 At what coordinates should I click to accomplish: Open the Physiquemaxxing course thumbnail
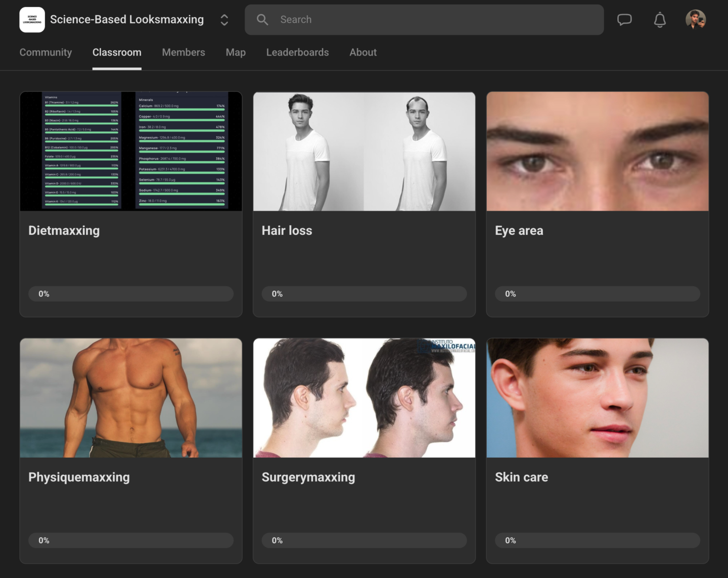pyautogui.click(x=131, y=398)
